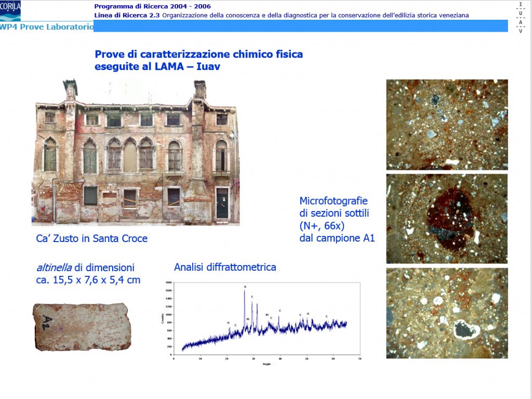Select the WP4 Prove Laboratorio label

click(47, 26)
